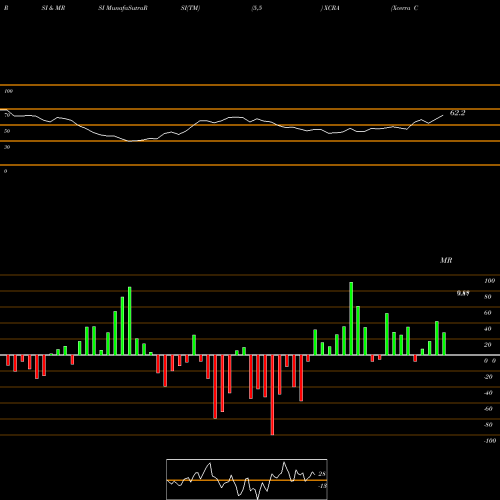Click the MR axis label 80
The image size is (500, 500).
(x=488, y=297)
